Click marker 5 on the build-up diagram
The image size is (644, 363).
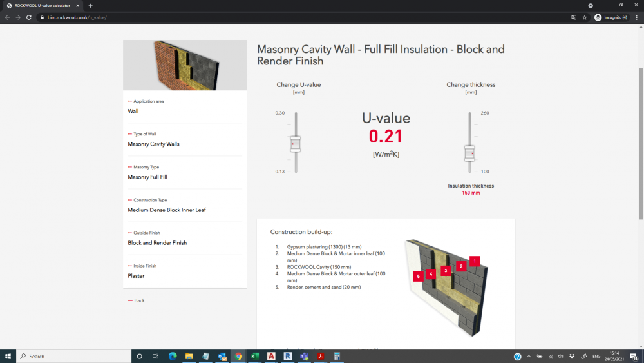418,276
